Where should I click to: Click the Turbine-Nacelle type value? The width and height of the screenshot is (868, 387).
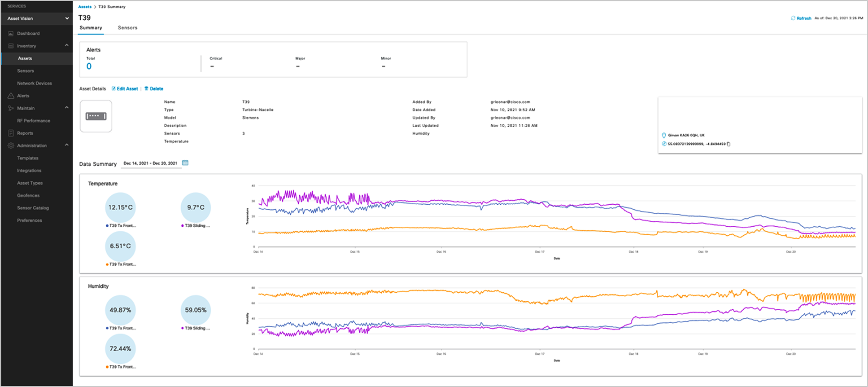pos(258,110)
